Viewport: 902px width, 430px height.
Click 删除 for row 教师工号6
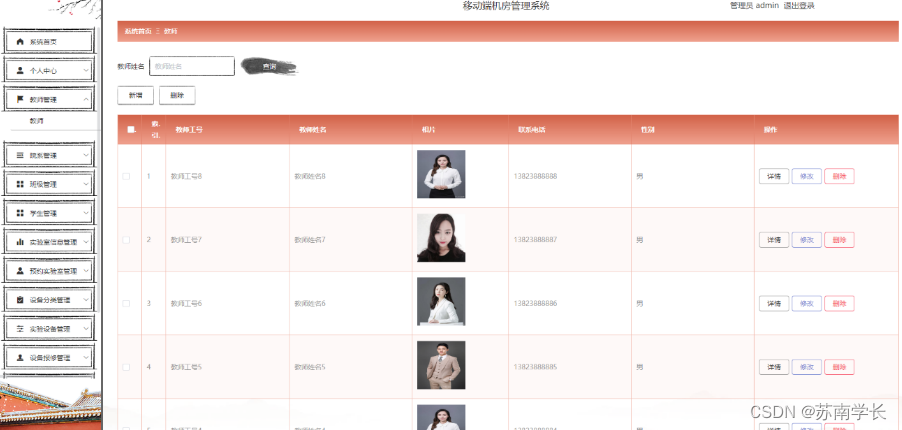839,303
